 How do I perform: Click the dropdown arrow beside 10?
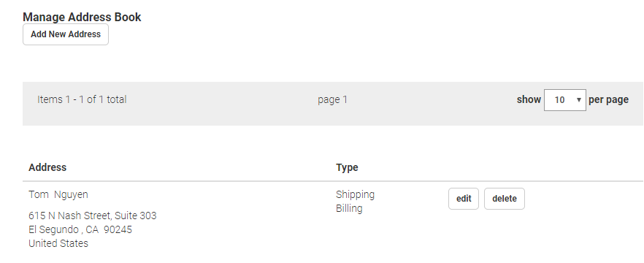click(x=579, y=100)
